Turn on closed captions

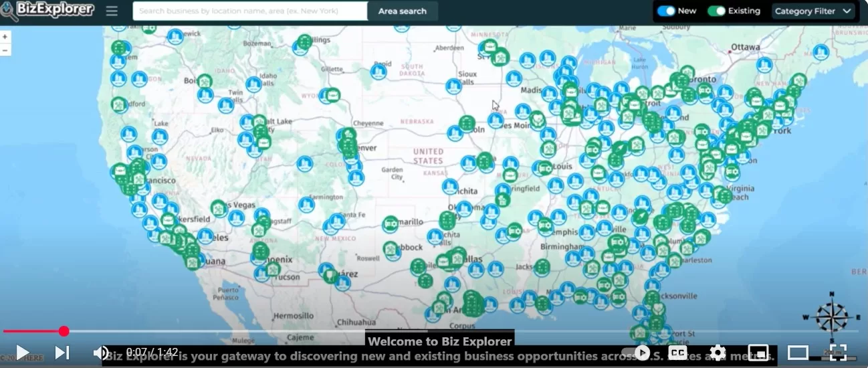[678, 353]
